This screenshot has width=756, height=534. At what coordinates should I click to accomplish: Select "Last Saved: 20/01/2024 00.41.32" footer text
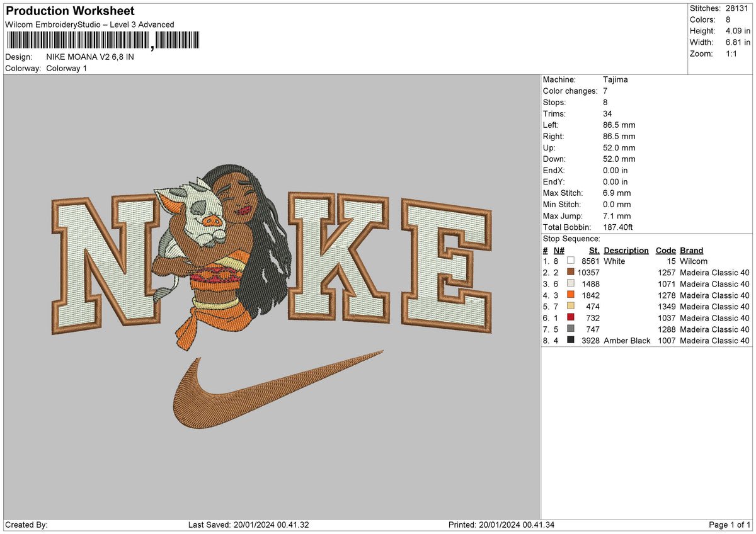pos(249,525)
